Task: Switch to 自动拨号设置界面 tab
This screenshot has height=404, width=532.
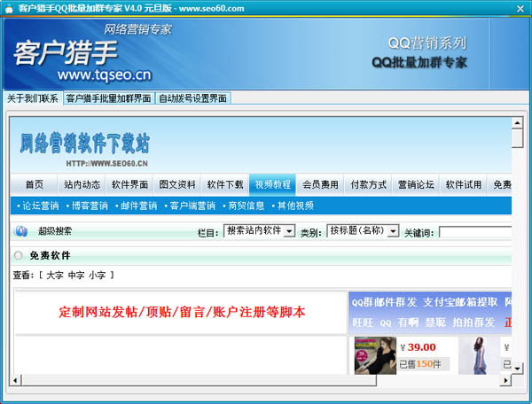Action: [x=192, y=98]
